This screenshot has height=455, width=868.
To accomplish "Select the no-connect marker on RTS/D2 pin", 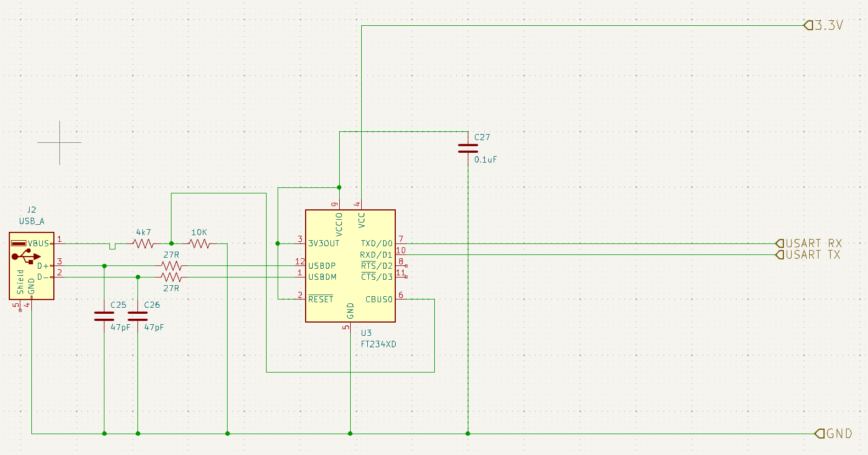I will [x=406, y=266].
